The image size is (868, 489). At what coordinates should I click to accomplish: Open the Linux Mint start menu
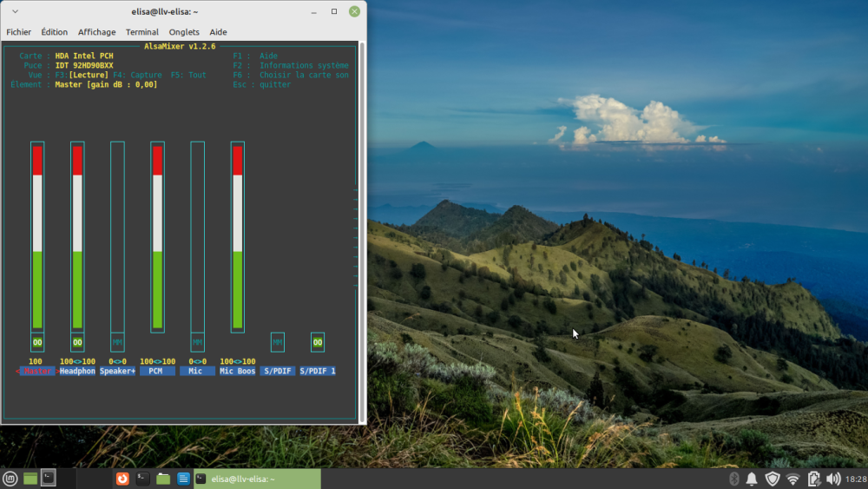10,479
